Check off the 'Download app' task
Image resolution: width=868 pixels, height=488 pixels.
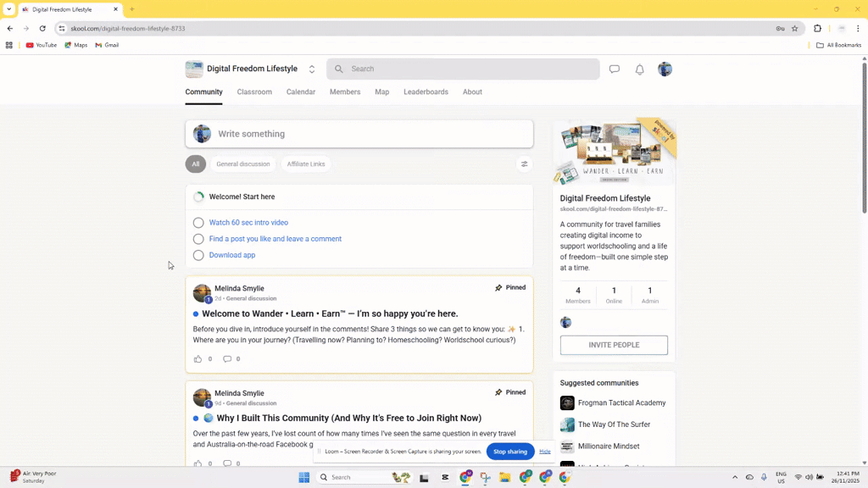(198, 254)
